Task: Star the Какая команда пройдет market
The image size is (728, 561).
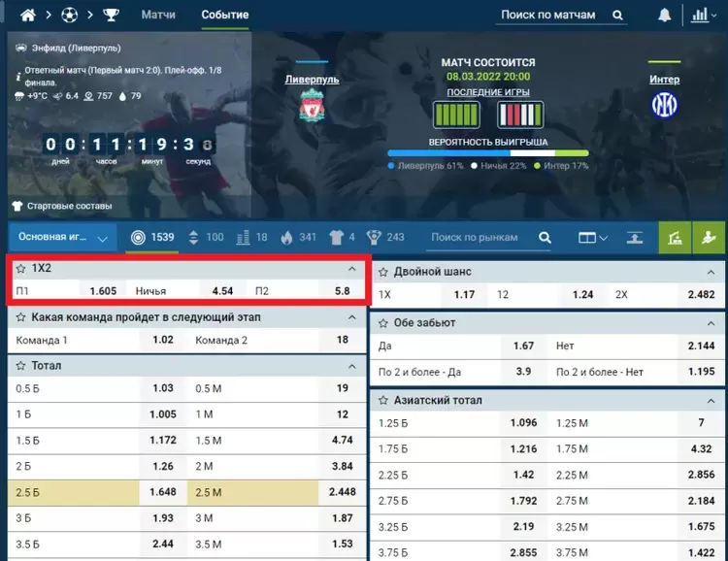Action: tap(21, 317)
